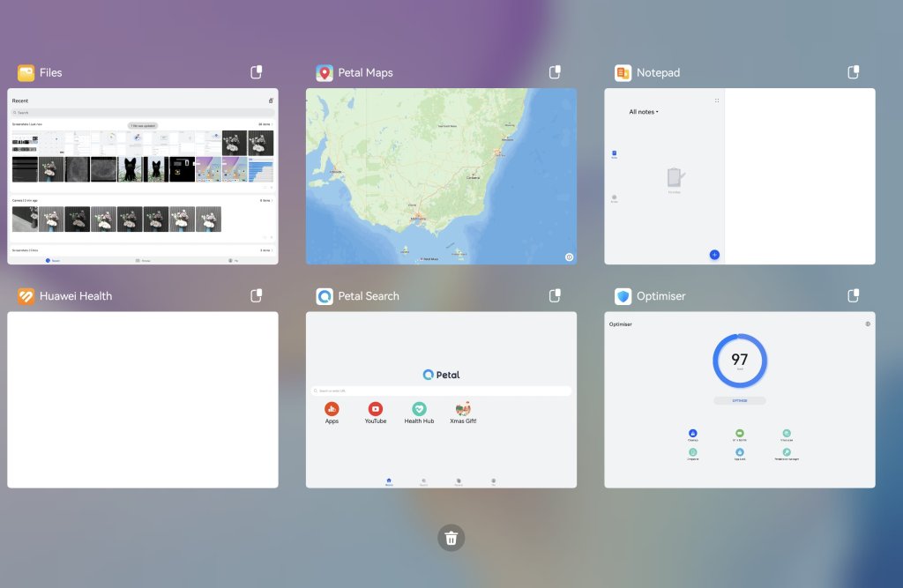Switch to the Huawei Health card
Image resolution: width=903 pixels, height=588 pixels.
click(143, 399)
